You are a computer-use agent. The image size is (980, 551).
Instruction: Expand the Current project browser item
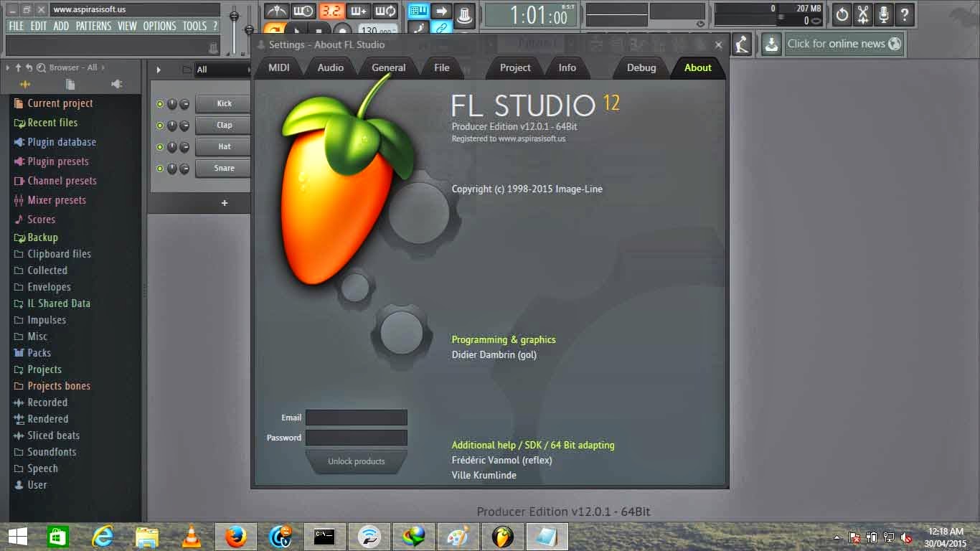(x=54, y=103)
